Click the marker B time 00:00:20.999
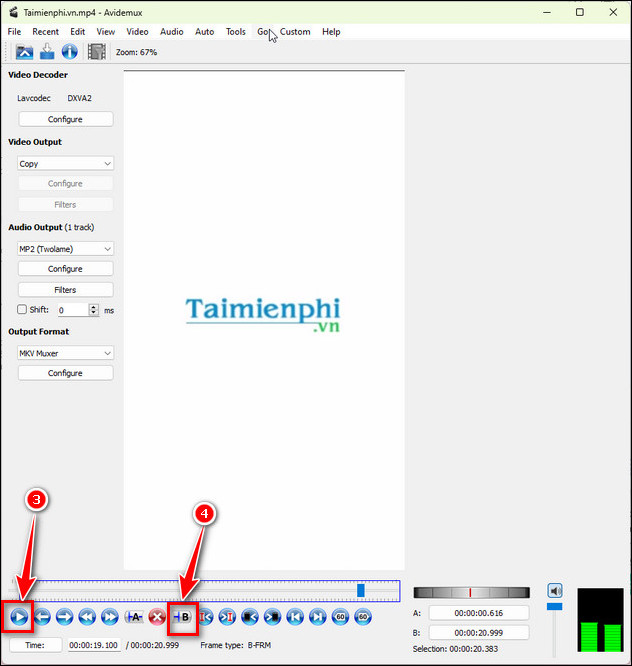This screenshot has width=632, height=666. [x=479, y=632]
